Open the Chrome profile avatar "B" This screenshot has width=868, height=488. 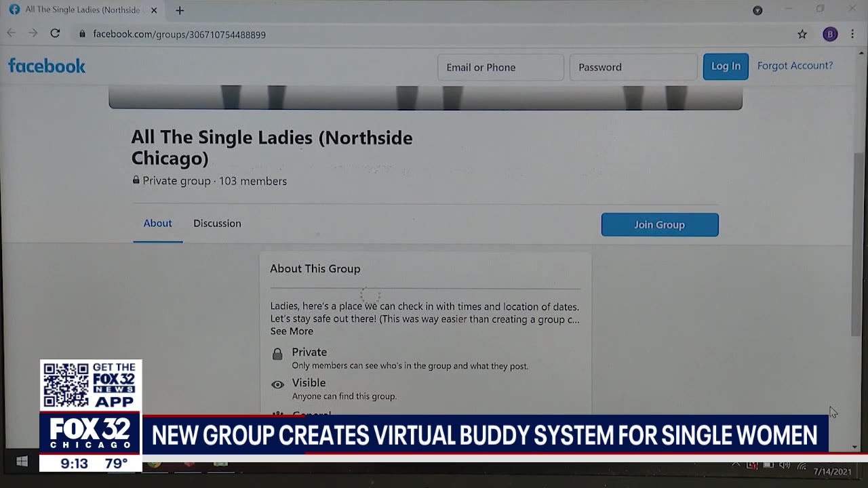[830, 34]
